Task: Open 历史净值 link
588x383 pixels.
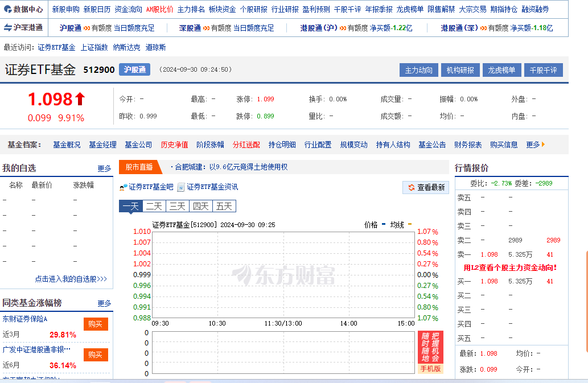Action: tap(174, 145)
